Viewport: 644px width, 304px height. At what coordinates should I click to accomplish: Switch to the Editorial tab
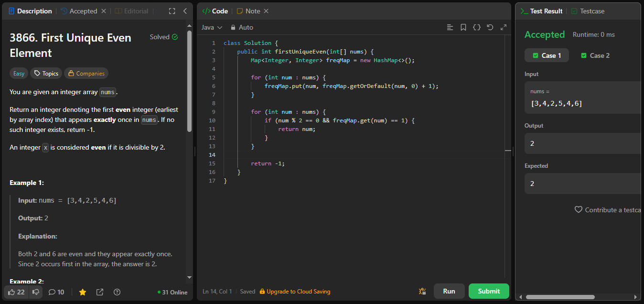(x=132, y=11)
